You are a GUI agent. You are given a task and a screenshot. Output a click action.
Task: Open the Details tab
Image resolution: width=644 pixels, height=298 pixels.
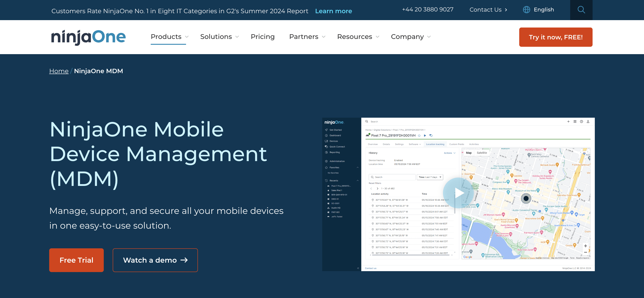(386, 144)
